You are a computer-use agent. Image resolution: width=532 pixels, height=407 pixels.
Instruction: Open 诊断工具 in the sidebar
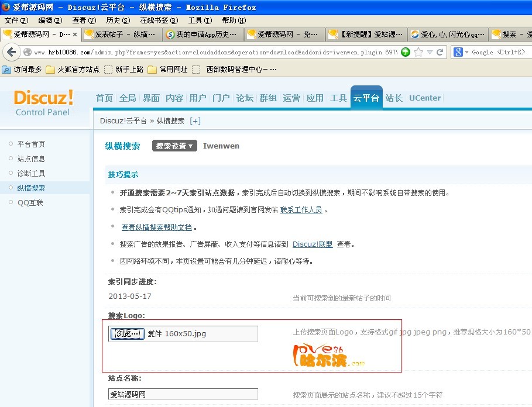pos(31,174)
